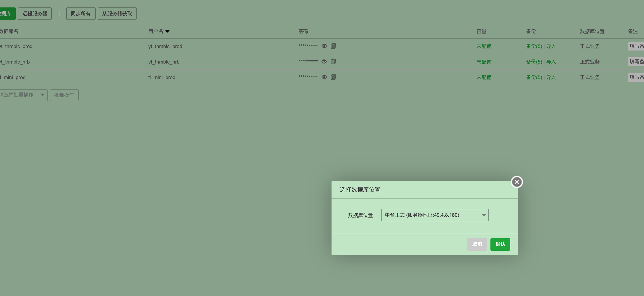Click the 数据库位置 label in dialog
This screenshot has width=644, height=296.
[x=360, y=215]
